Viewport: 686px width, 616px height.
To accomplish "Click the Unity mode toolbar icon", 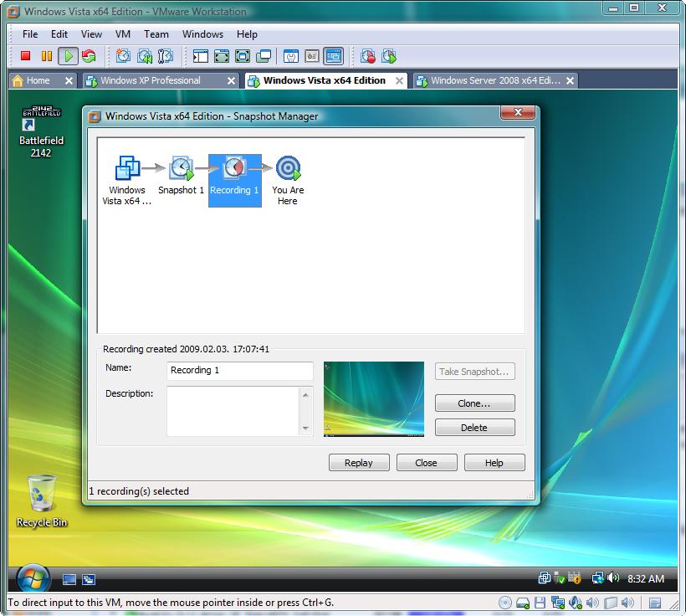I will click(264, 56).
